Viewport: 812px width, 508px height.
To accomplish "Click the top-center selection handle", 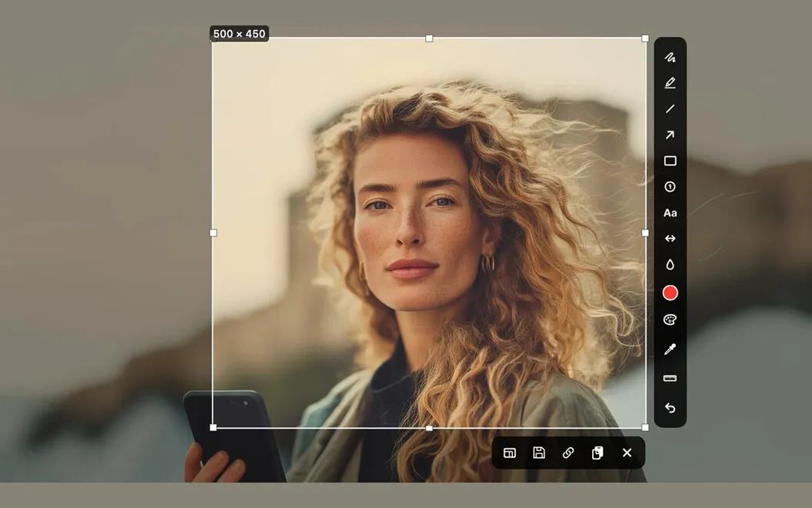I will click(429, 38).
